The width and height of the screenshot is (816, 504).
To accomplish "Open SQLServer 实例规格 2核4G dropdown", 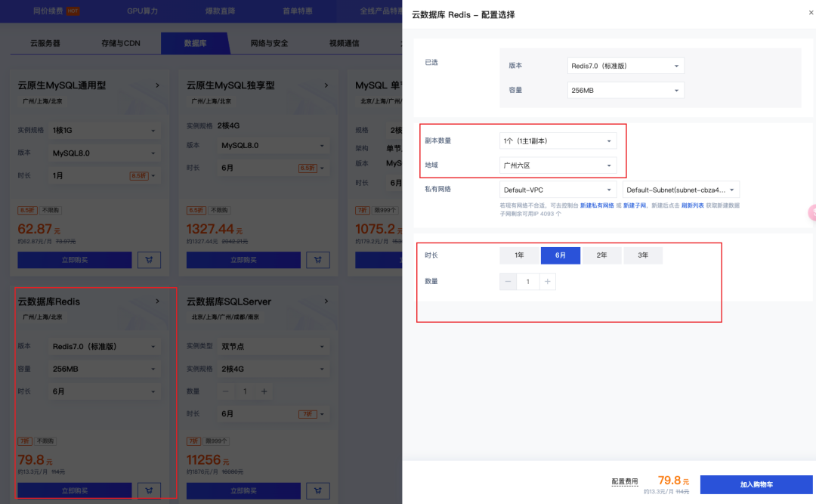I will pyautogui.click(x=273, y=369).
